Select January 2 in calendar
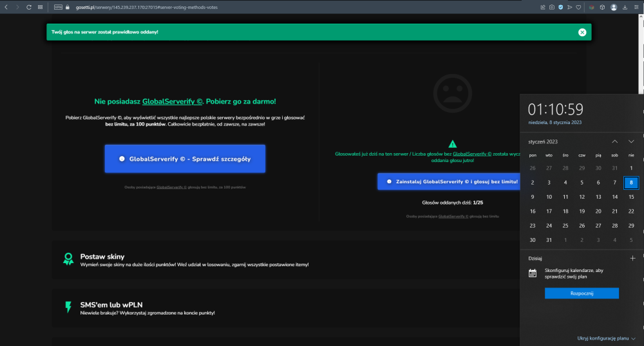The image size is (644, 346). [533, 183]
